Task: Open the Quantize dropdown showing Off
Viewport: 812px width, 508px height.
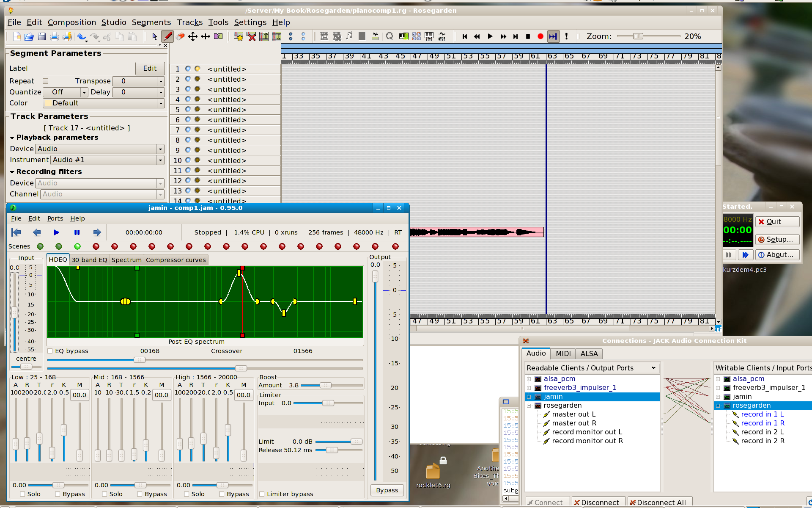Action: [x=65, y=92]
